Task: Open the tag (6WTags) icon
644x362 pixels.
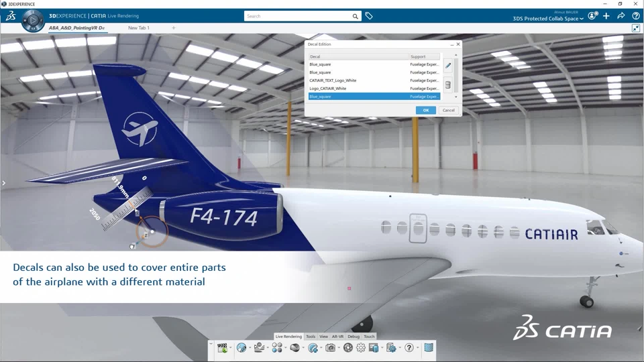Action: pyautogui.click(x=369, y=16)
